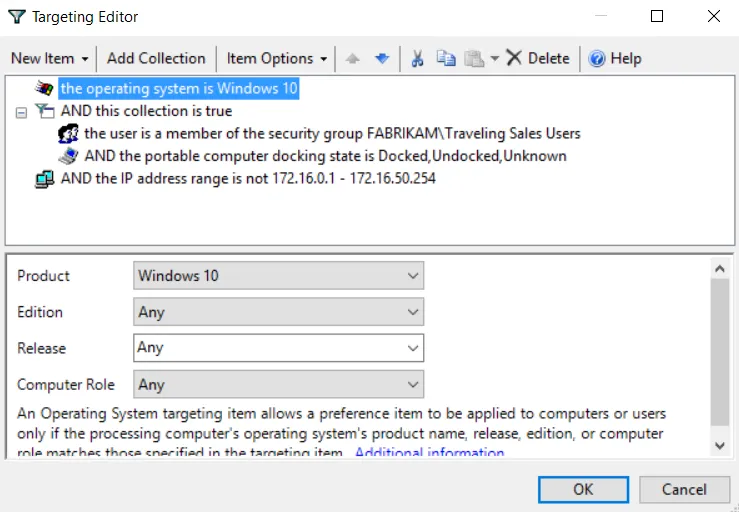Image resolution: width=739 pixels, height=512 pixels.
Task: Click Add Collection in toolbar
Action: [x=156, y=58]
